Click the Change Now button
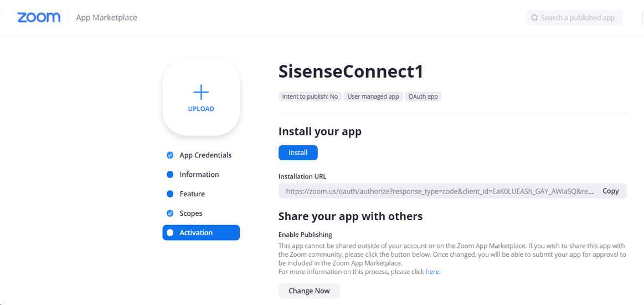Viewport: 644px width, 305px height. point(310,291)
